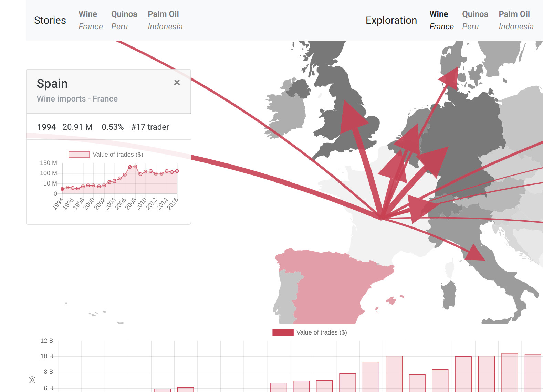
Task: Click the Exploration heading
Action: (391, 20)
